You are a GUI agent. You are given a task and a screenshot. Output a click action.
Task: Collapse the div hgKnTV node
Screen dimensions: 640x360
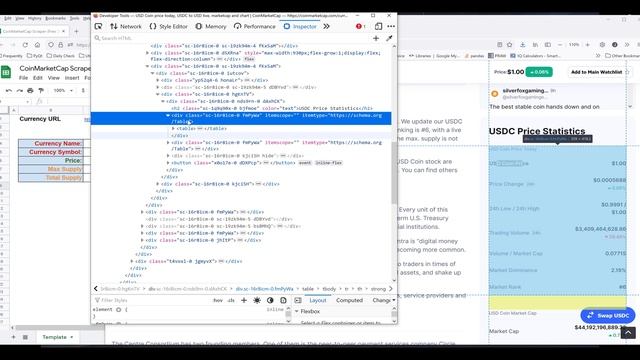pos(158,94)
